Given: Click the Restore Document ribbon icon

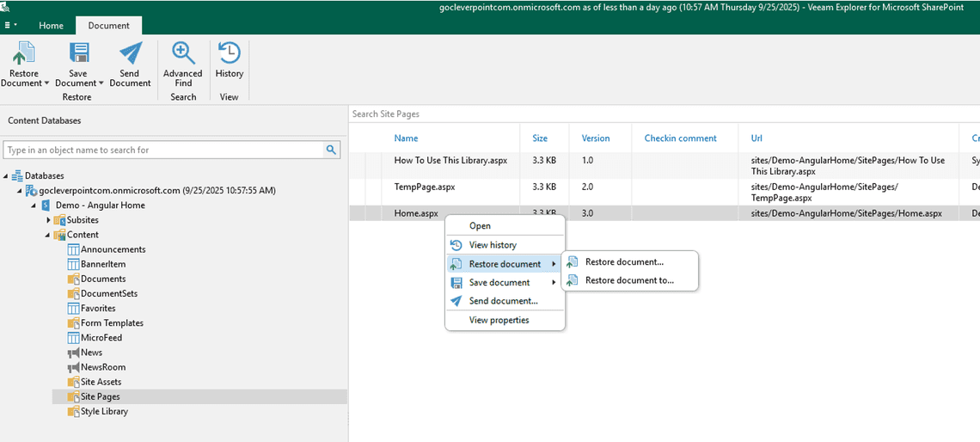Looking at the screenshot, I should tap(23, 53).
